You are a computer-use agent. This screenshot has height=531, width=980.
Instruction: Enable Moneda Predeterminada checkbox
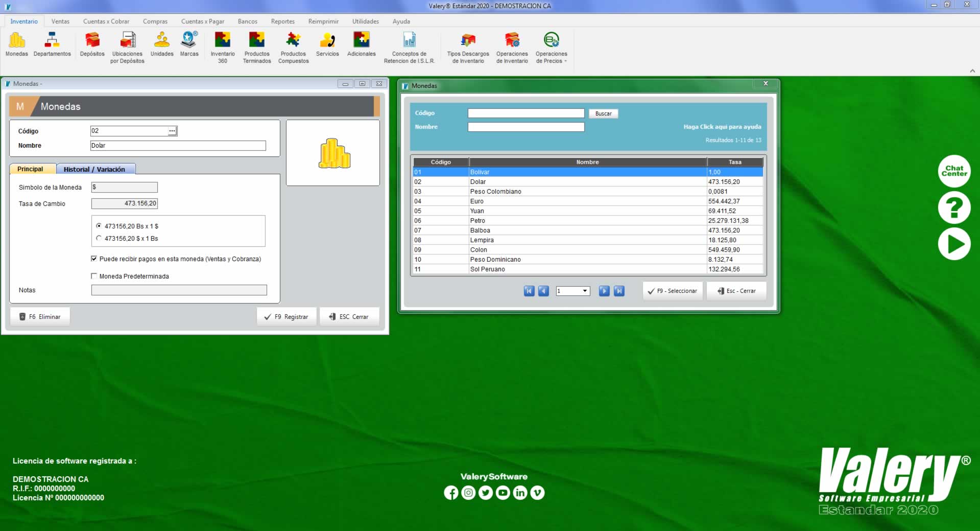[x=94, y=276]
